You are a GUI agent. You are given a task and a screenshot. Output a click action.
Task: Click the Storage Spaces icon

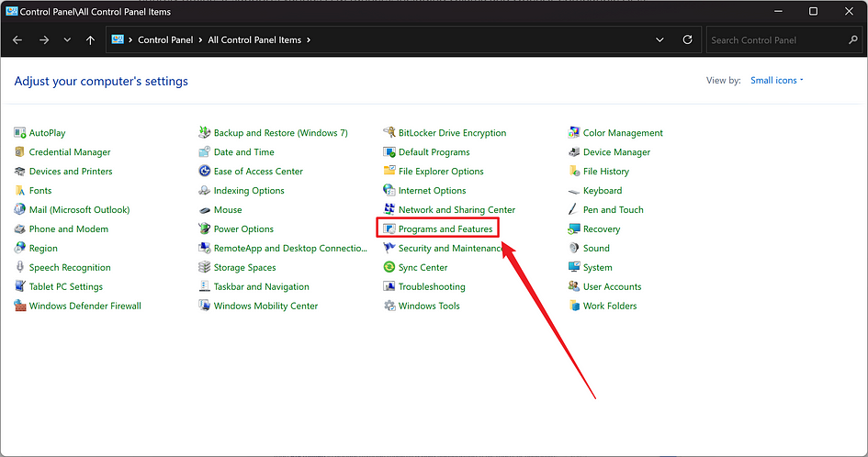point(204,267)
